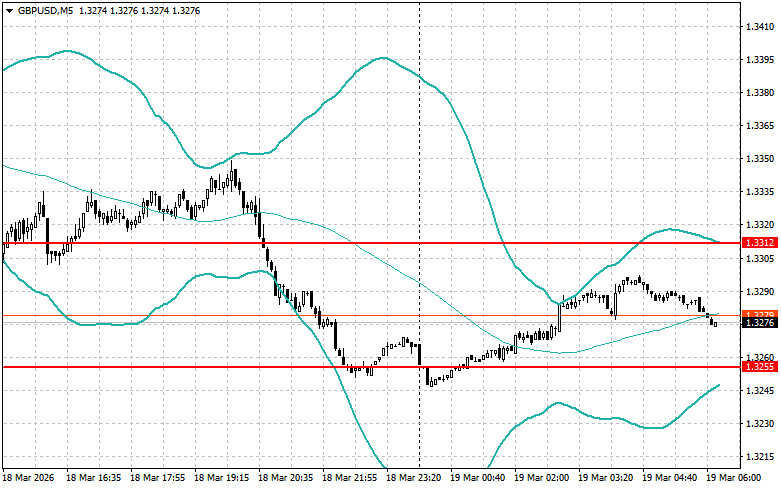
Task: Click the 1.3305 price axis value
Action: click(x=760, y=258)
